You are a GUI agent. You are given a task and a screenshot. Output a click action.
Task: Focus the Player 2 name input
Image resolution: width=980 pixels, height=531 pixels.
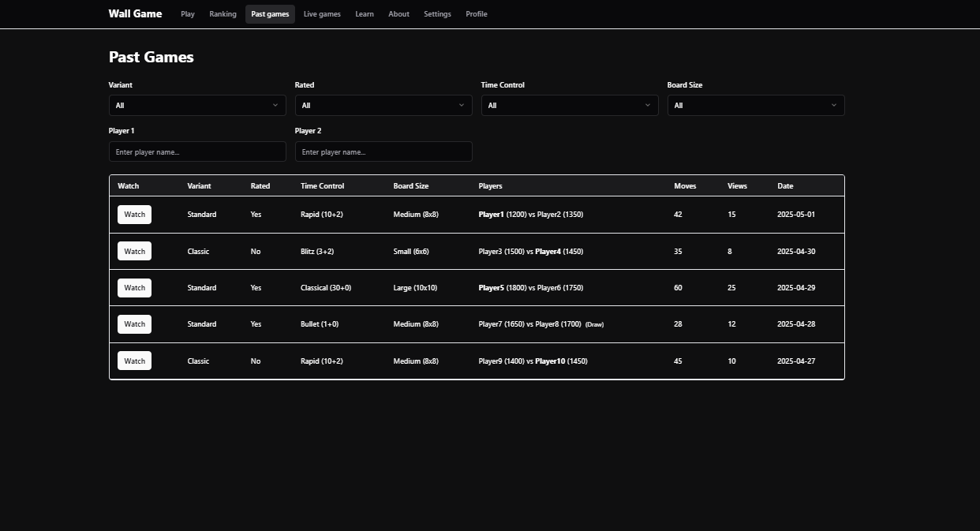tap(383, 151)
